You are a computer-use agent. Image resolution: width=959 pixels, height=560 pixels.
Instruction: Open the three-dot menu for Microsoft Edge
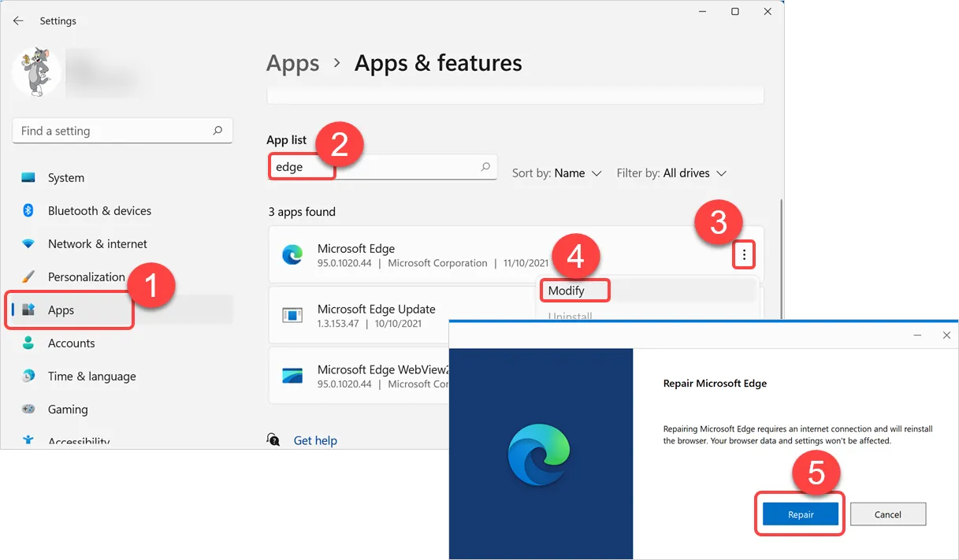pyautogui.click(x=744, y=254)
